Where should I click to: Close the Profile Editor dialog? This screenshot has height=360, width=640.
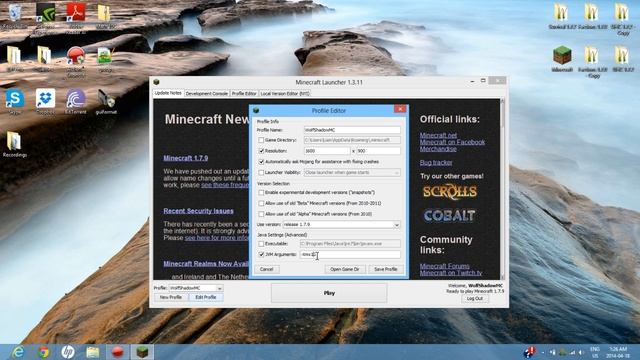400,109
